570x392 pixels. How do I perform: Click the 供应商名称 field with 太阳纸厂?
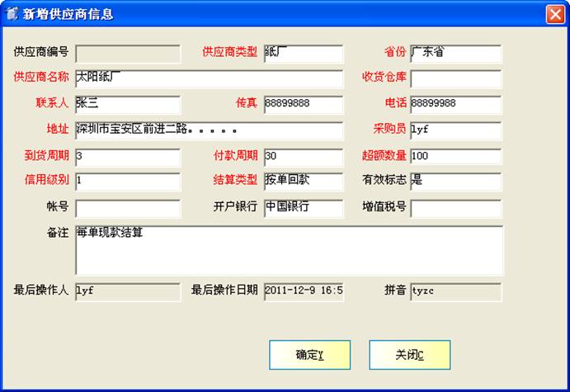[x=209, y=79]
